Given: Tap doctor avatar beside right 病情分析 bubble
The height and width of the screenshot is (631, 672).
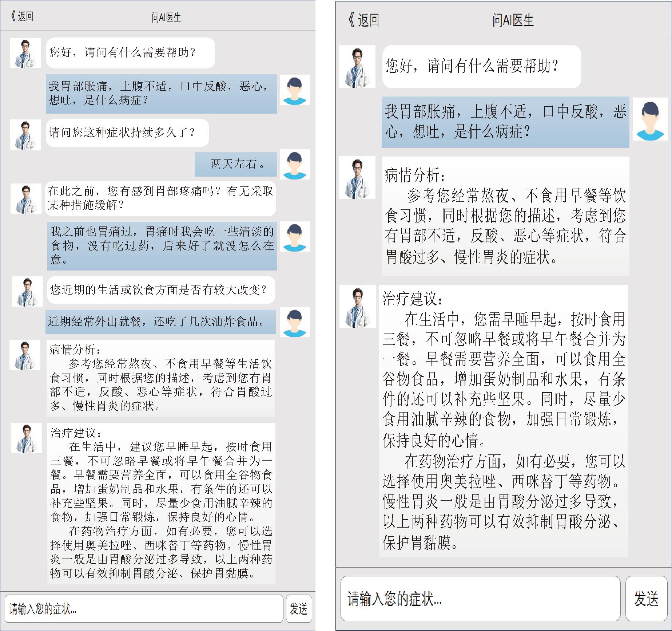Looking at the screenshot, I should coord(357,178).
